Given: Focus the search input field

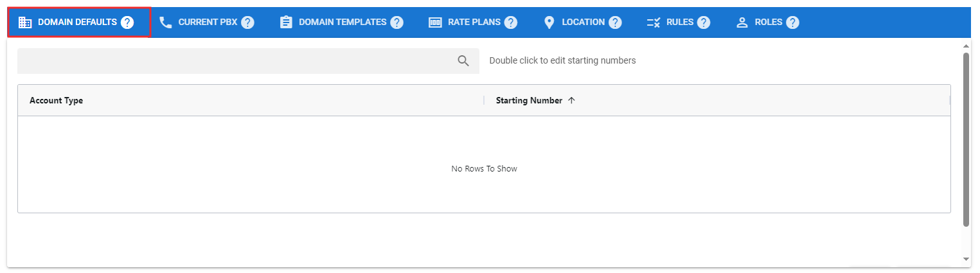Looking at the screenshot, I should point(235,61).
